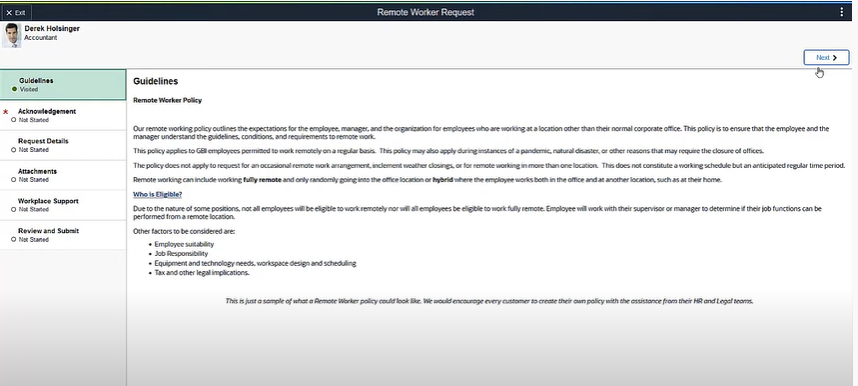The width and height of the screenshot is (858, 386).
Task: Click the Remote Worker Policy subheading
Action: 167,100
